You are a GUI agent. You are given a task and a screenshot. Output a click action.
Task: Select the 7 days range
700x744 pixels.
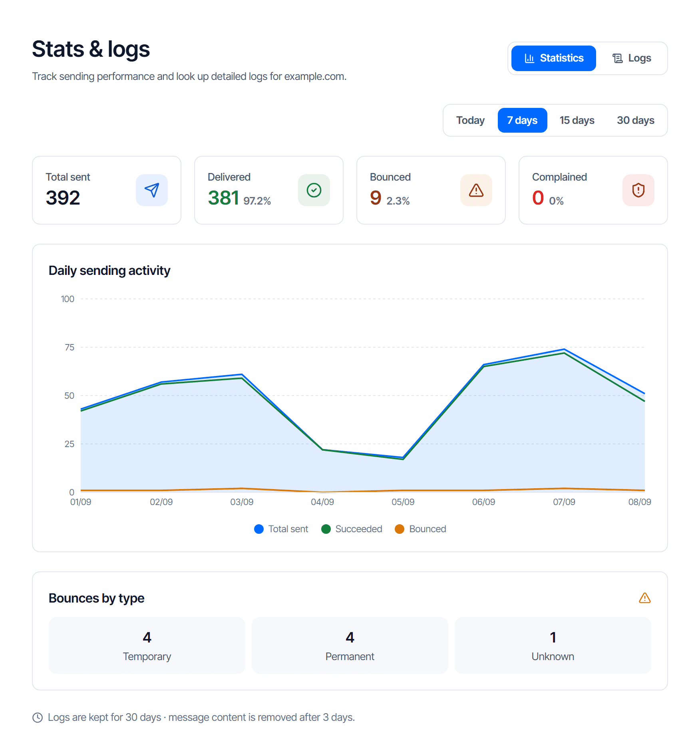pyautogui.click(x=522, y=120)
